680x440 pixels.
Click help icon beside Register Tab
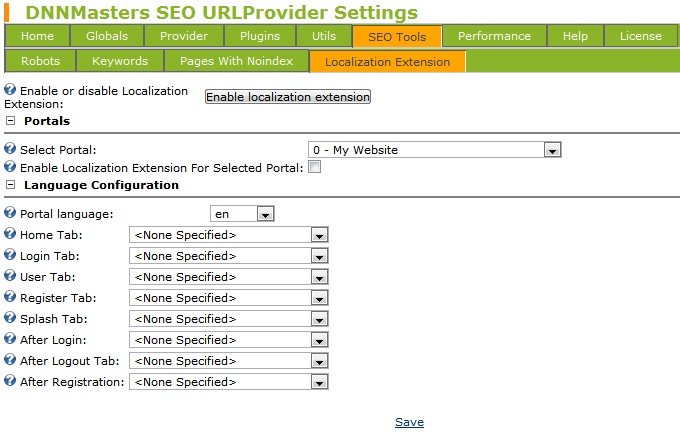point(10,297)
